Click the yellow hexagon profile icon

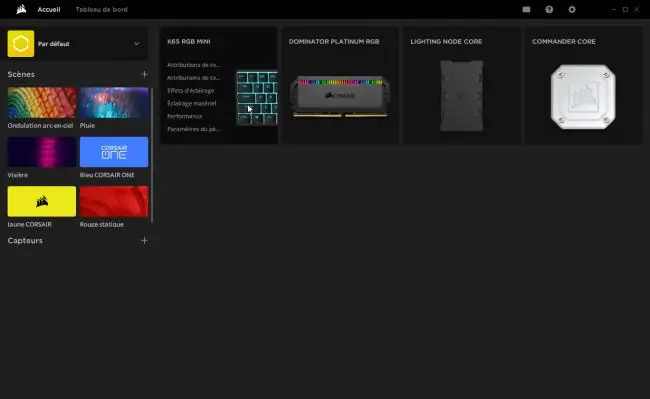tap(21, 44)
